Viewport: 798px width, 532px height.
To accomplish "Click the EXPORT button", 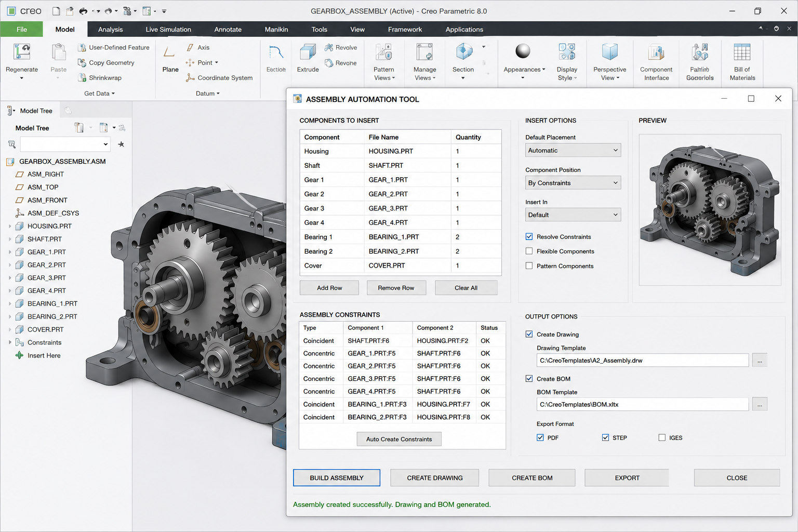I will (x=627, y=478).
